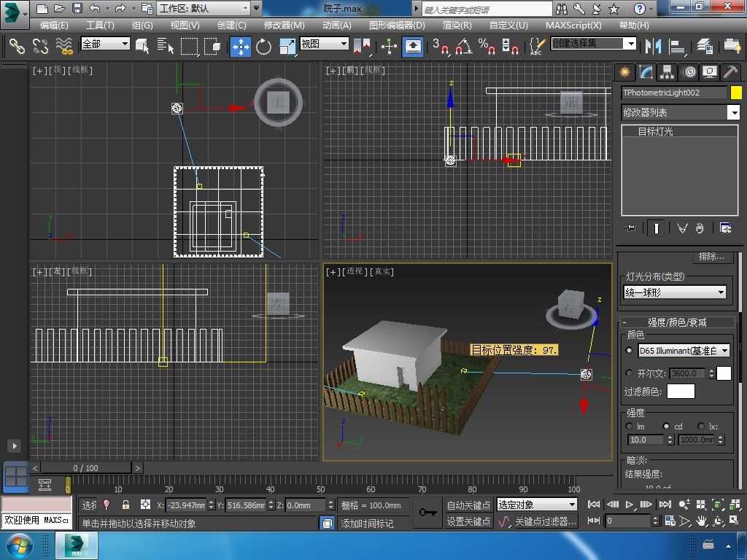The image size is (747, 560).
Task: Click the Mirror tool icon
Action: click(x=653, y=46)
